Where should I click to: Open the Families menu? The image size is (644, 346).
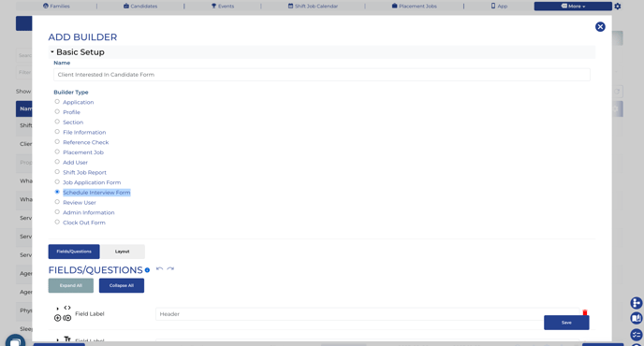(x=56, y=7)
